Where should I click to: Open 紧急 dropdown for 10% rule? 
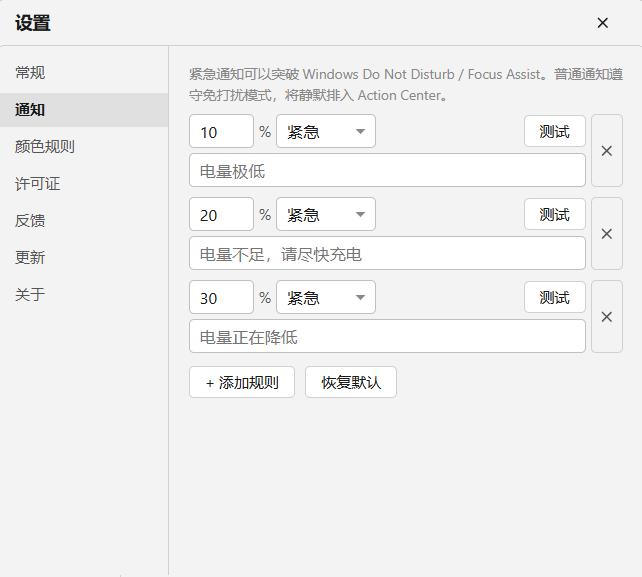point(326,131)
